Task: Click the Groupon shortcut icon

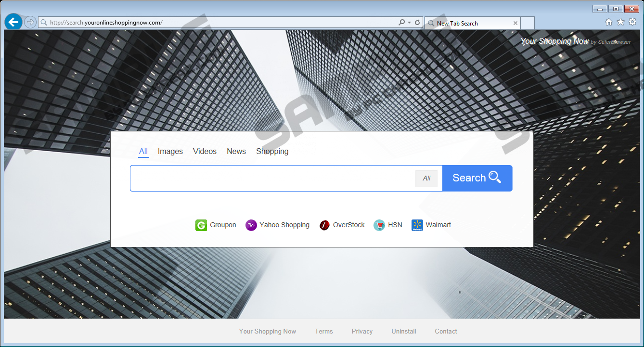Action: [201, 225]
